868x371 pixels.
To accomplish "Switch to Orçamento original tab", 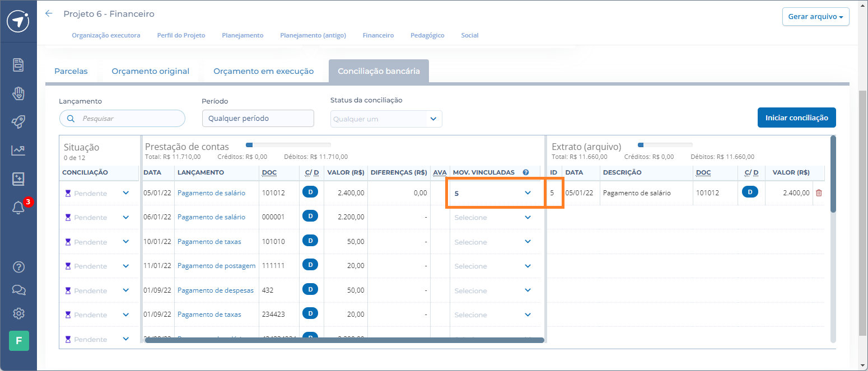I will pos(150,71).
